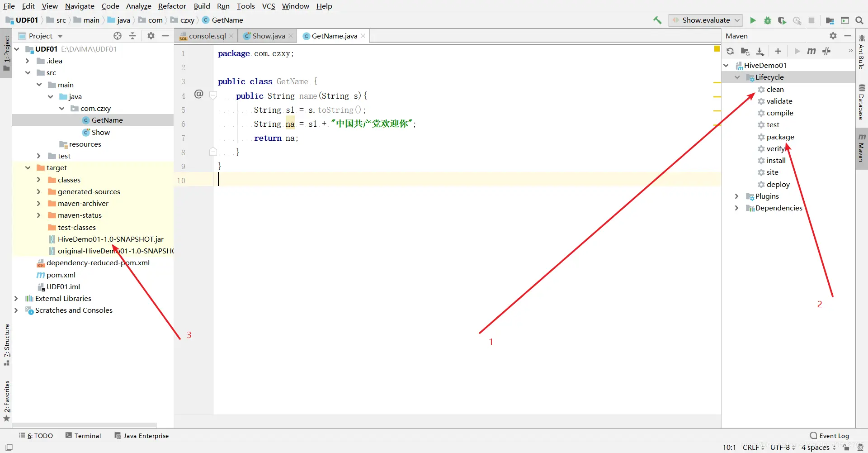
Task: Open the Event Log
Action: click(x=830, y=436)
